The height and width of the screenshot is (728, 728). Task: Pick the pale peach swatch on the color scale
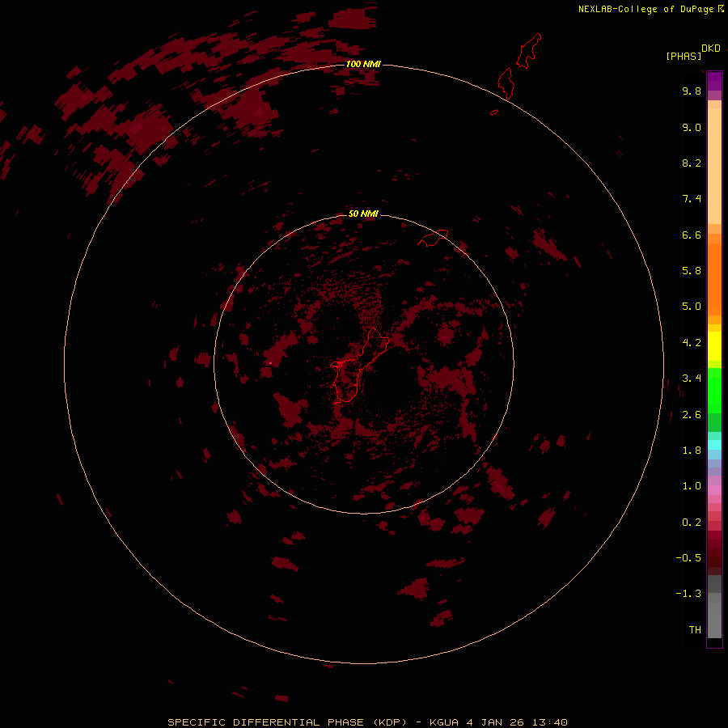point(714,166)
